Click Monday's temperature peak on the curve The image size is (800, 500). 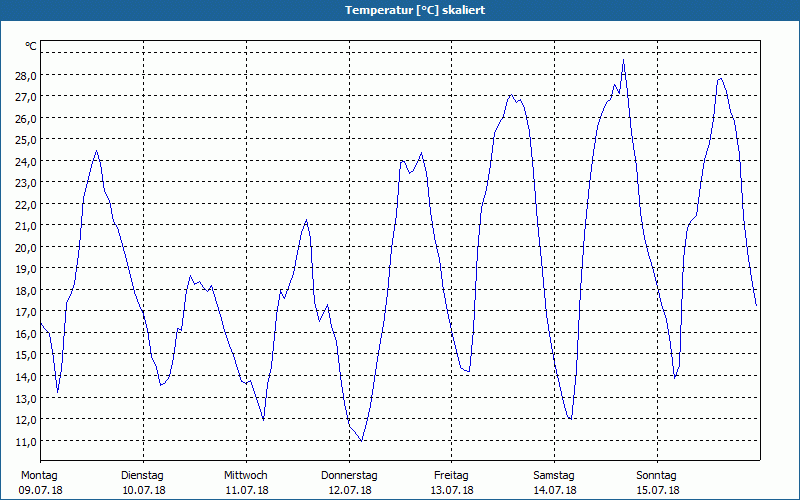pyautogui.click(x=96, y=151)
